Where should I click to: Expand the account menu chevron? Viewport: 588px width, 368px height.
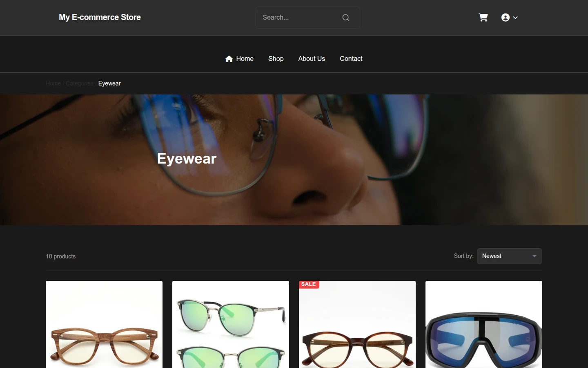[515, 18]
